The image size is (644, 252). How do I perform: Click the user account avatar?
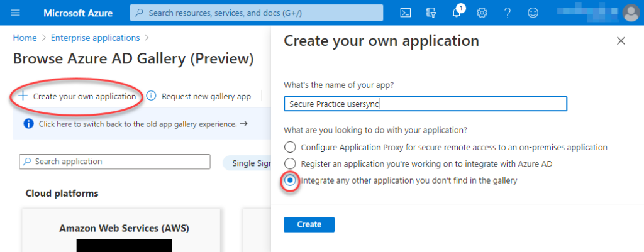coord(630,13)
